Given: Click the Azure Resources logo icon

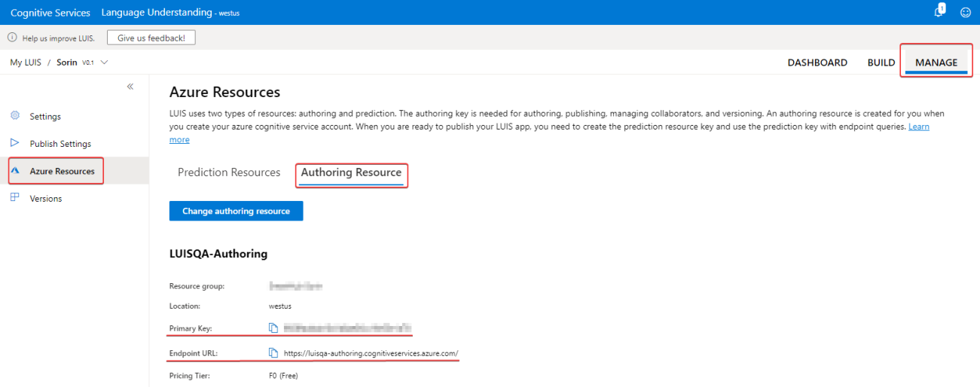Looking at the screenshot, I should [x=14, y=171].
